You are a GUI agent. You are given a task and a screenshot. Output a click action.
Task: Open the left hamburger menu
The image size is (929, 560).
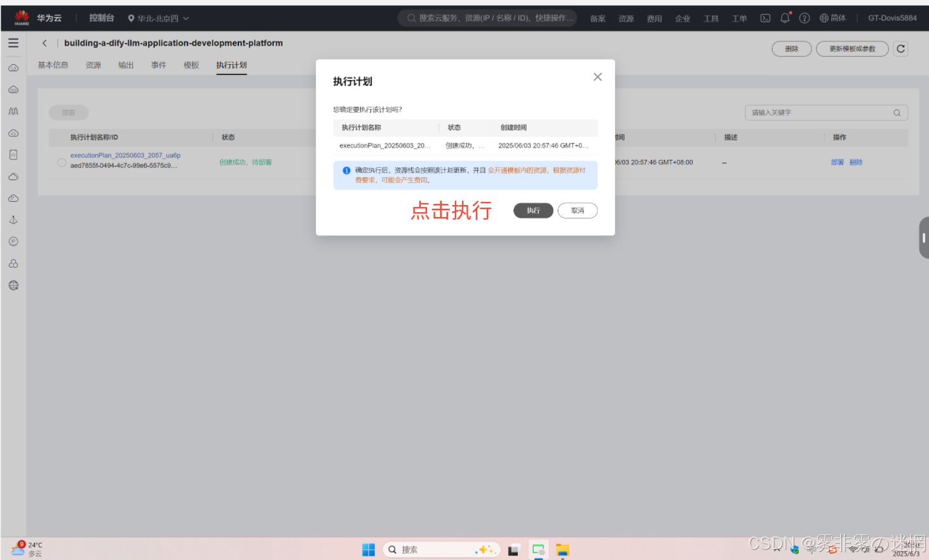(13, 43)
